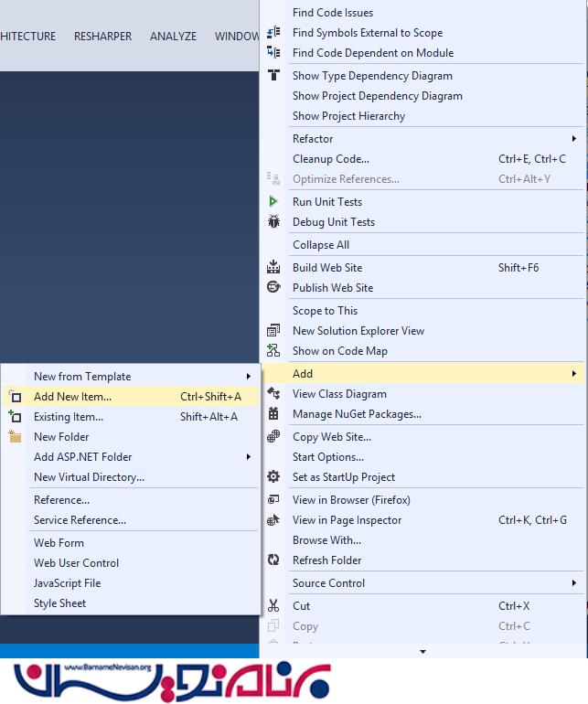Click the New Folder icon in submenu

click(15, 437)
